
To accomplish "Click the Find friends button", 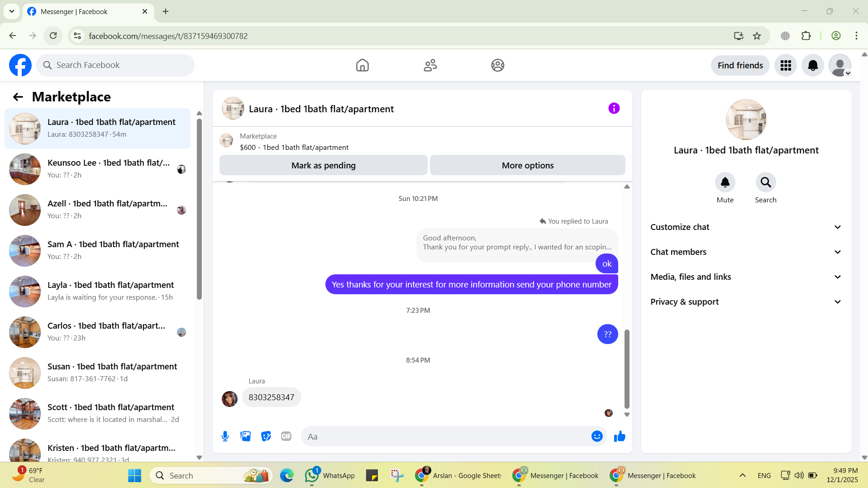I will point(740,65).
